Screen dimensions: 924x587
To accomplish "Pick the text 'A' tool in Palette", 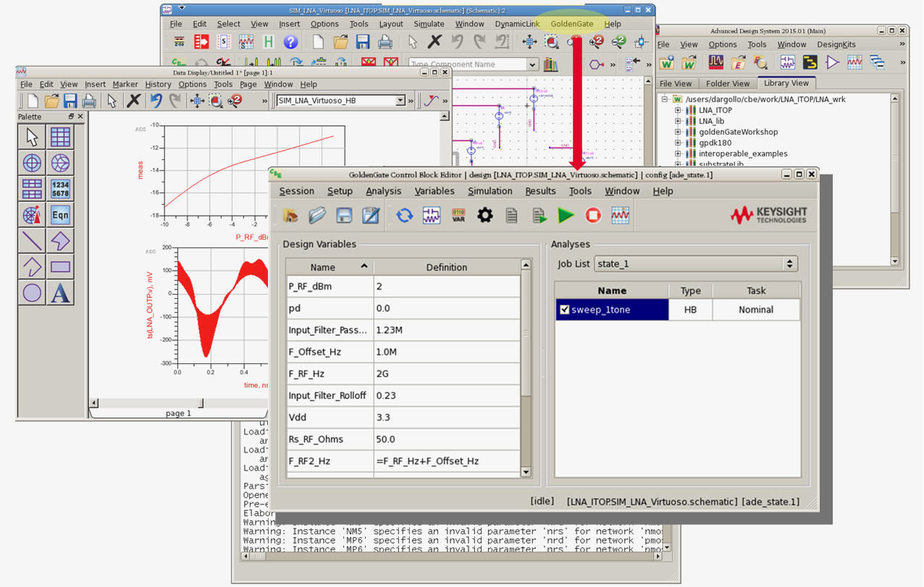I will [x=61, y=293].
